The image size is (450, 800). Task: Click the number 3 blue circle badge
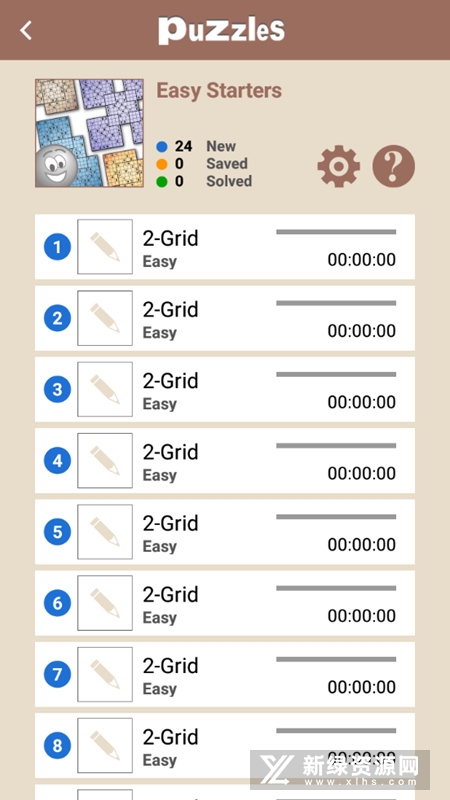[x=57, y=389]
